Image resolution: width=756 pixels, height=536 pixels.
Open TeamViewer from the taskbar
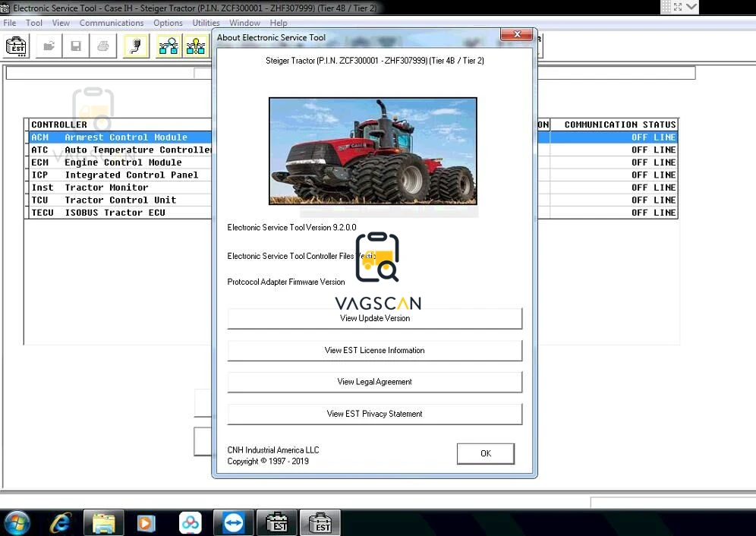tap(233, 522)
